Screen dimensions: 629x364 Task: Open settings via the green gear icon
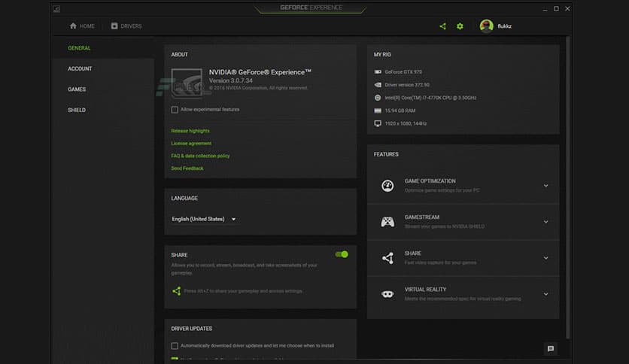tap(460, 26)
